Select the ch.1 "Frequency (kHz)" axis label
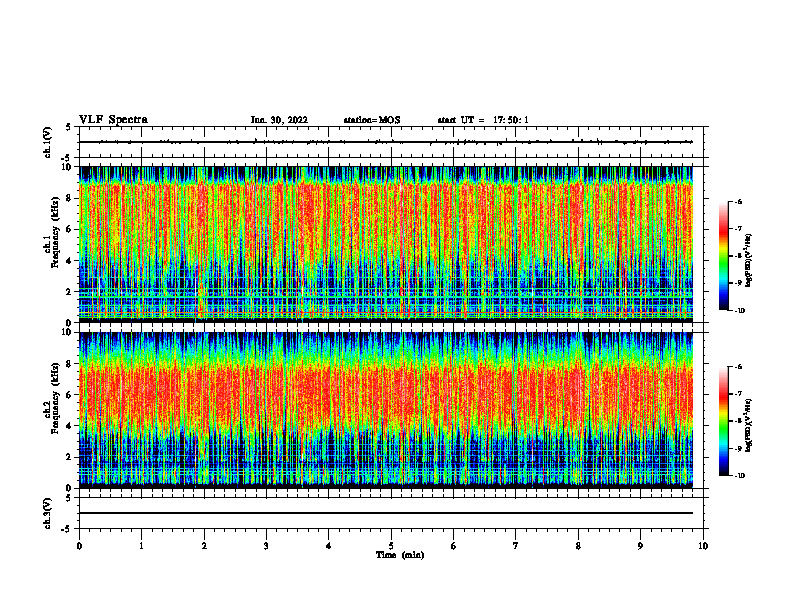This screenshot has height=612, width=792. 54,232
